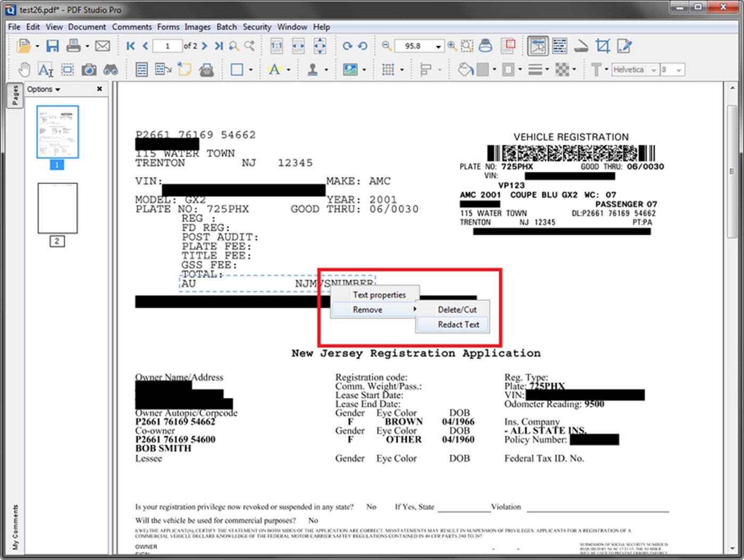Go to the first page
This screenshot has height=560, width=744.
131,46
